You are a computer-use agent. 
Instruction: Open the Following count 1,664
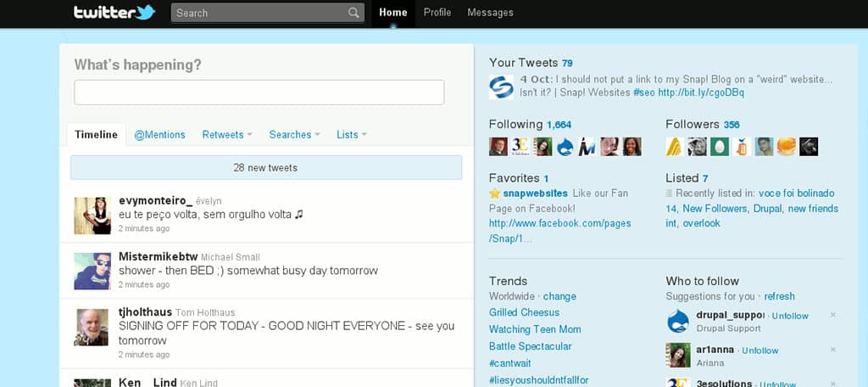(559, 125)
